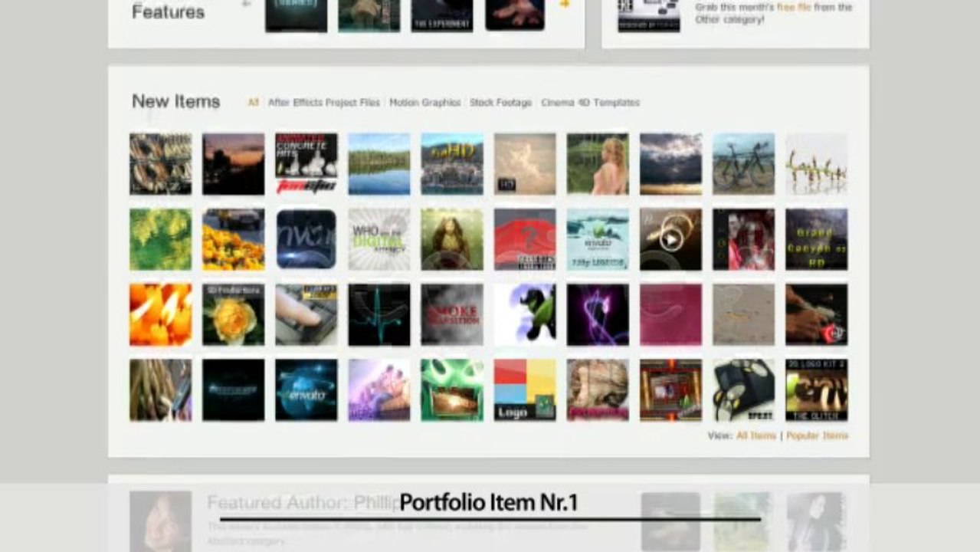The image size is (980, 552).
Task: Open the purple light streaks thumbnail
Action: [598, 314]
